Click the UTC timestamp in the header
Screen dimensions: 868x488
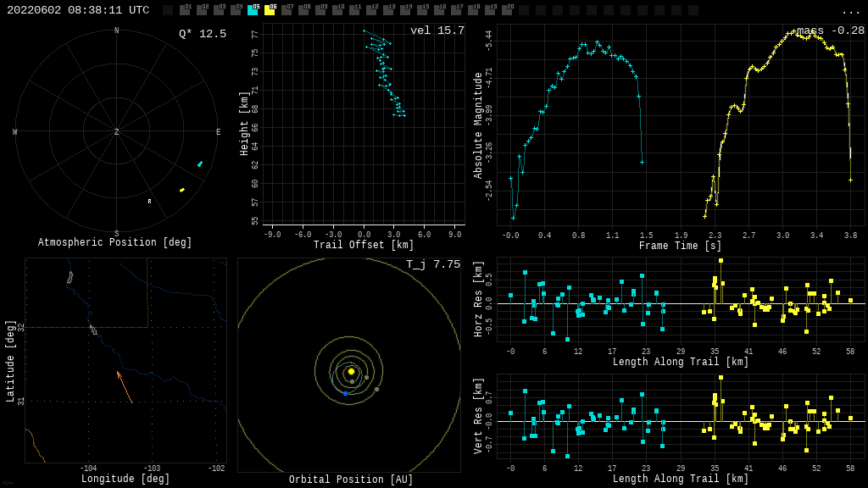click(78, 10)
